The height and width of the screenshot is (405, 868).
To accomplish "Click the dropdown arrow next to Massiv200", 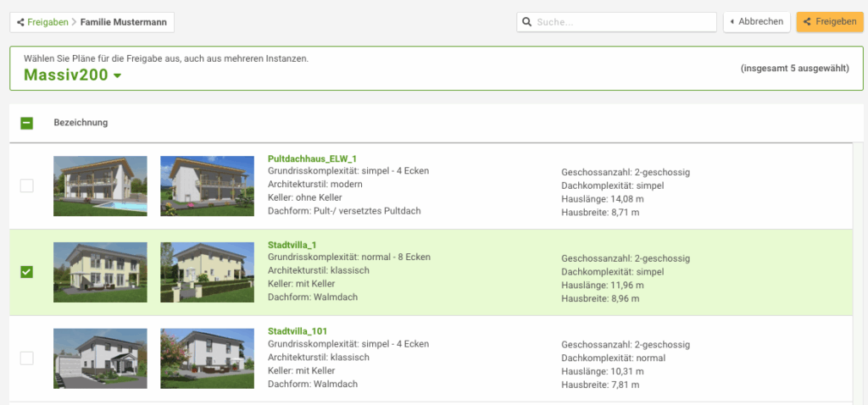I will tap(117, 76).
